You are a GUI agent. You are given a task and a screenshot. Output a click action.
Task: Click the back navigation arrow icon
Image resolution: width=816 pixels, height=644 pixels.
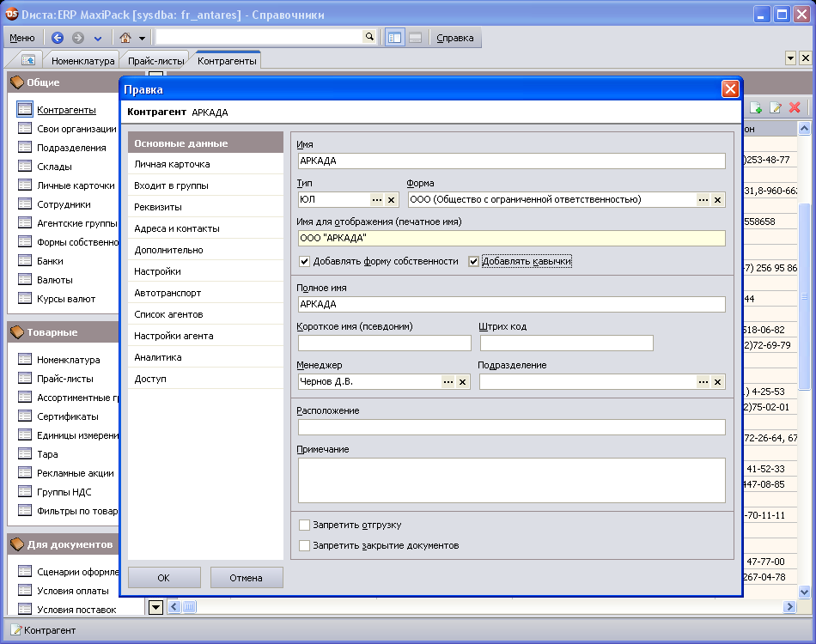click(58, 38)
